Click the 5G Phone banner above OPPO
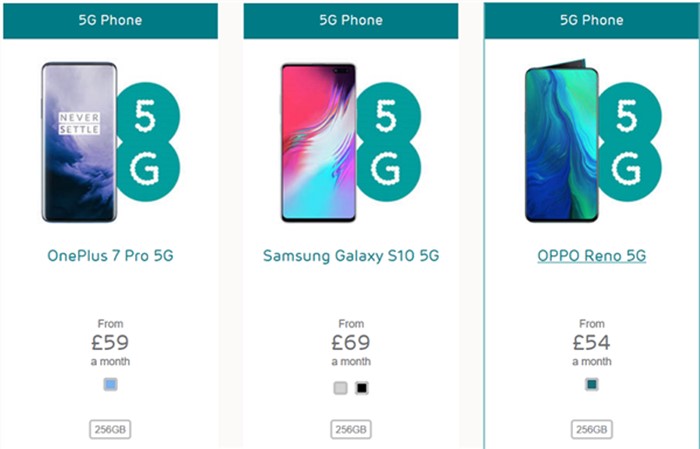 coord(592,21)
